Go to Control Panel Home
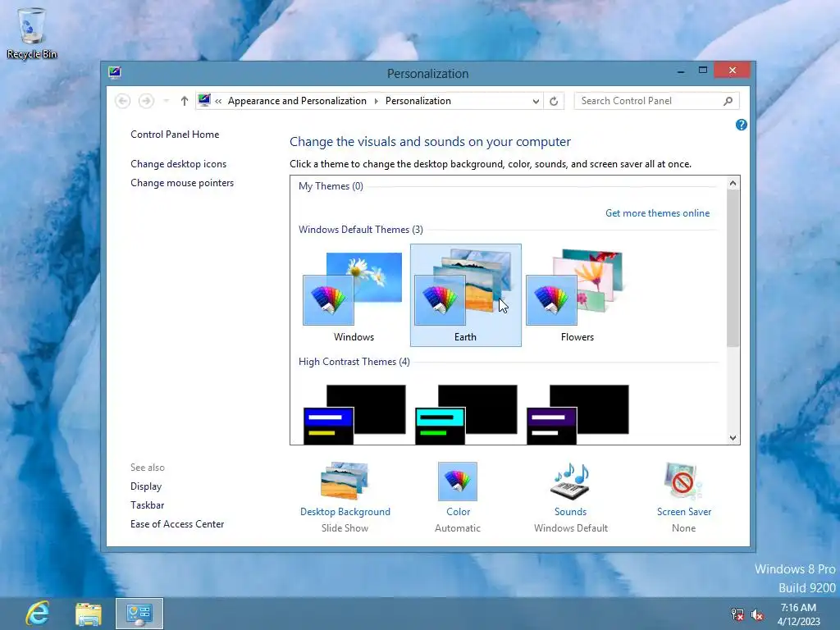 [x=175, y=135]
